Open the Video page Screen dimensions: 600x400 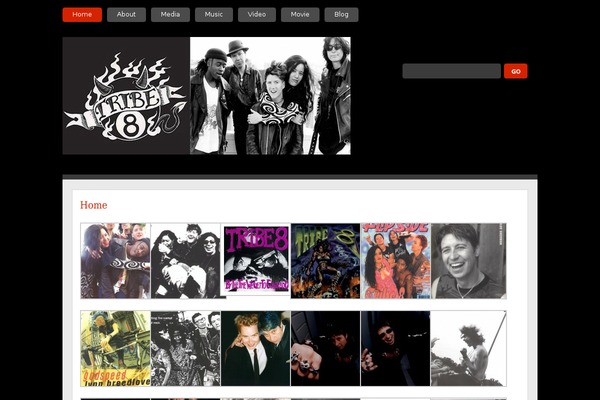(x=257, y=15)
